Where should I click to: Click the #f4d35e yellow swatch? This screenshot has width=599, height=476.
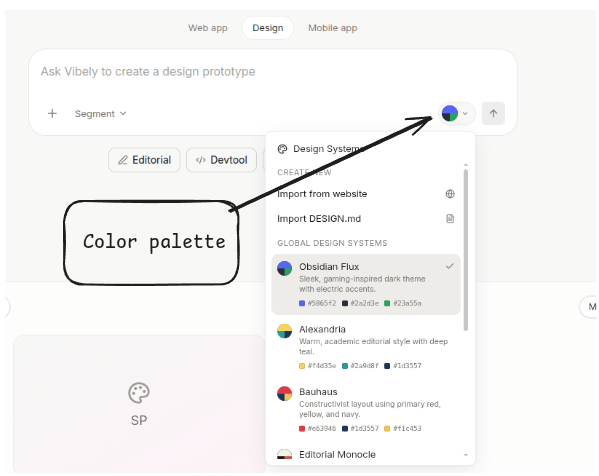(x=302, y=366)
